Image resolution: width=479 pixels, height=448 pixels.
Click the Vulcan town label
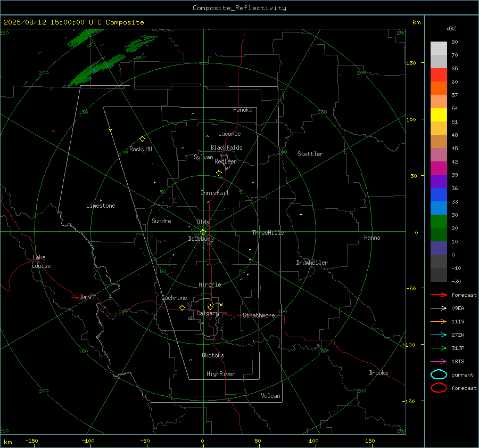(270, 396)
